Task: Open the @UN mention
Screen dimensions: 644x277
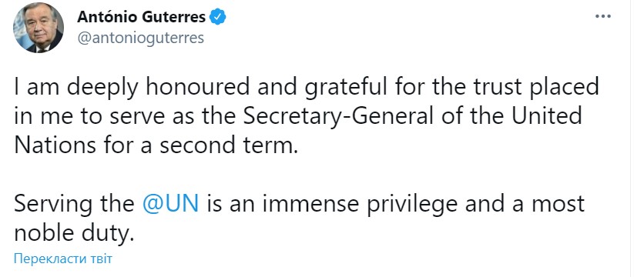Action: tap(170, 205)
